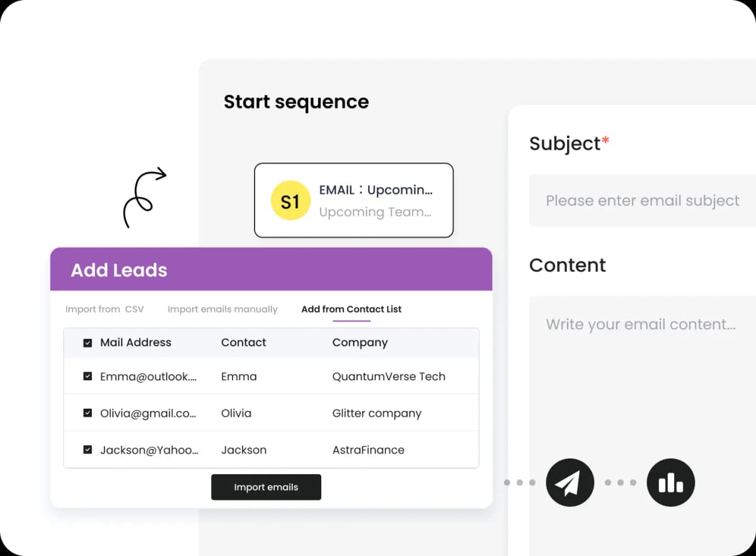Select the QuantumVerse Tech company cell
Screen dimensions: 756x556
click(389, 377)
